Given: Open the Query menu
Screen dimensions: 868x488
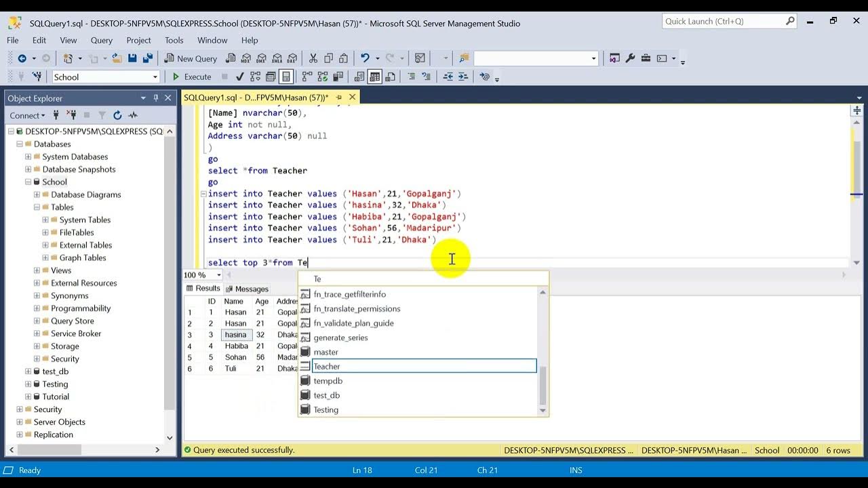Looking at the screenshot, I should pos(102,40).
